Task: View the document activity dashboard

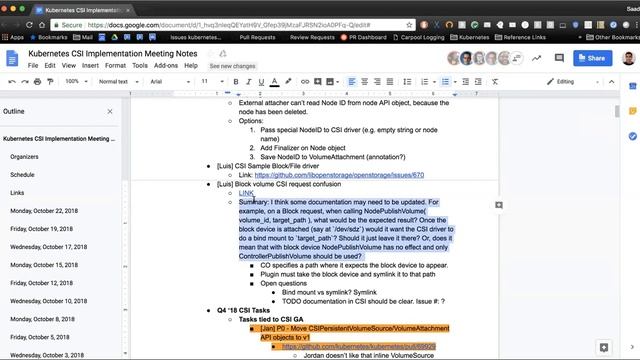Action: 536,58
